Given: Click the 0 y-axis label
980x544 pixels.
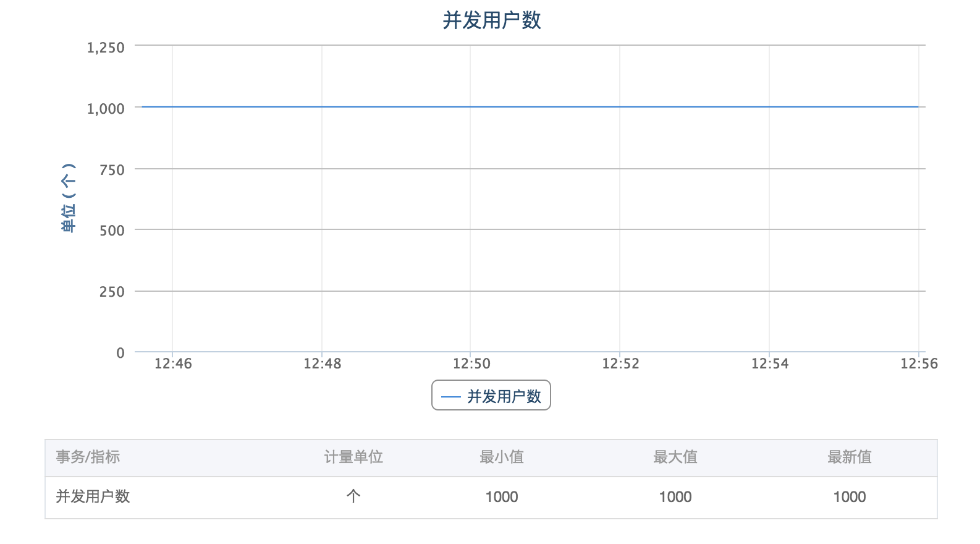Looking at the screenshot, I should click(x=120, y=353).
